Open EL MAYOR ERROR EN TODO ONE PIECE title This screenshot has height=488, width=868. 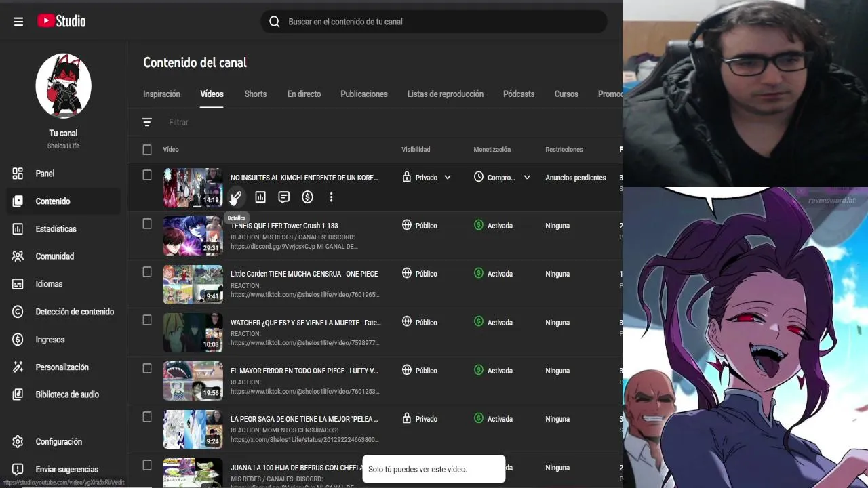pyautogui.click(x=304, y=371)
